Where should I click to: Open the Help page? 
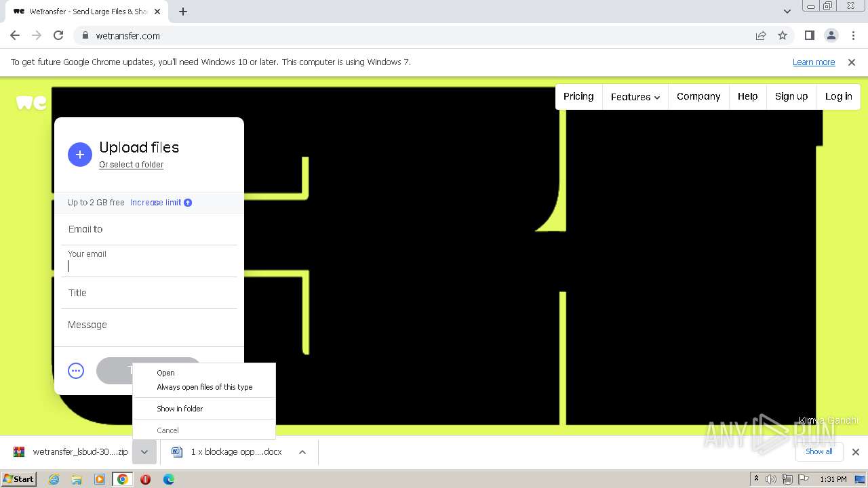pyautogui.click(x=748, y=97)
